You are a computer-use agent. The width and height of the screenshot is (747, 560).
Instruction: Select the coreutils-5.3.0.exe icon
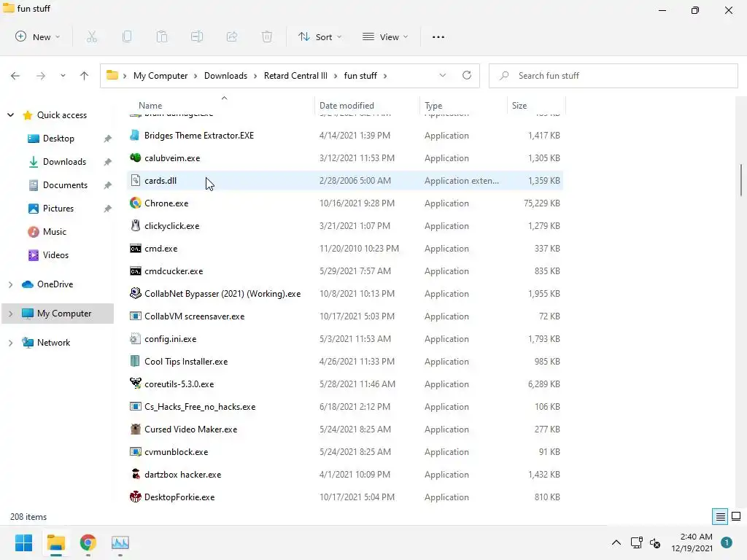(135, 384)
